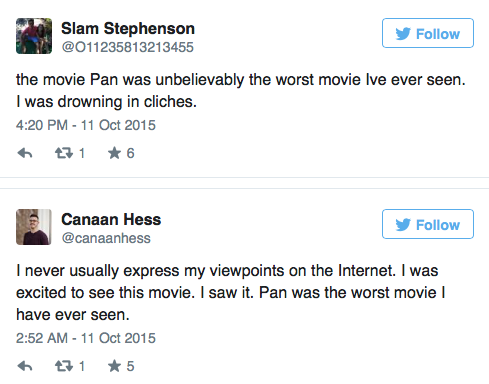Visit the @O11235813213455 handle
Image resolution: width=489 pixels, height=384 pixels.
click(127, 47)
